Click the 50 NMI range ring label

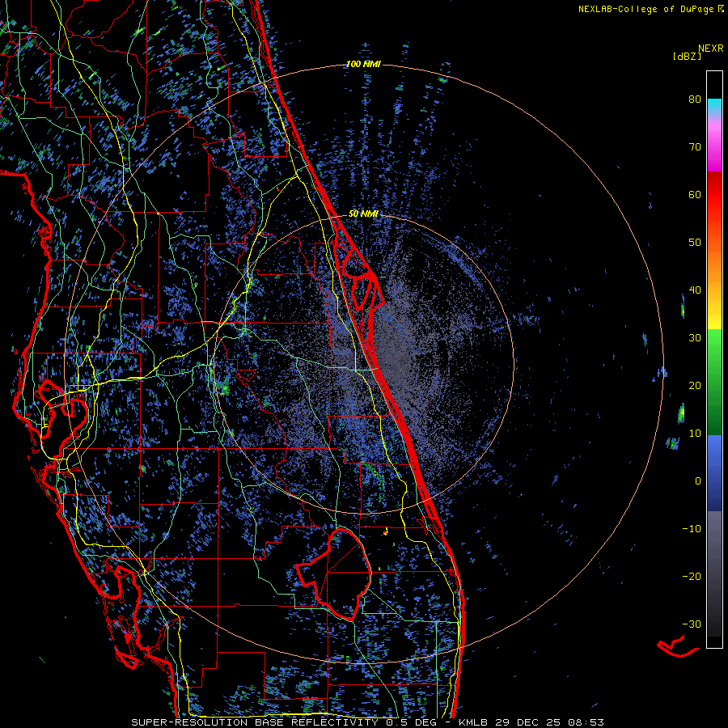click(x=363, y=214)
